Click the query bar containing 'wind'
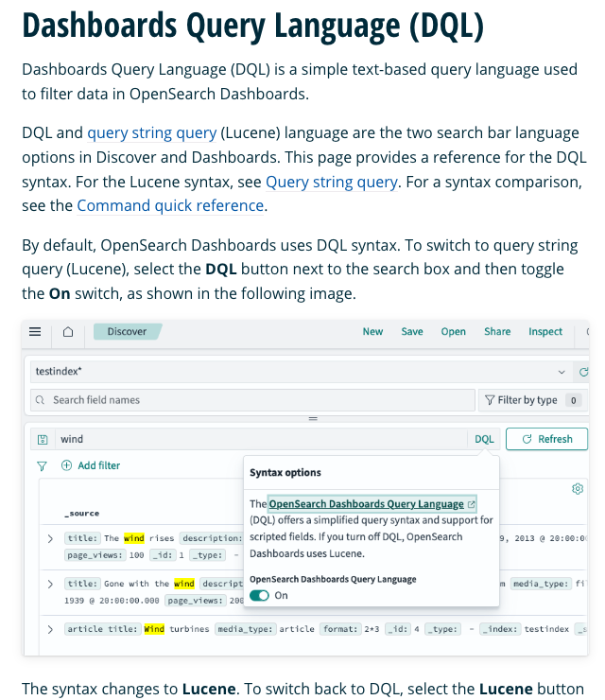The width and height of the screenshot is (605, 700). (261, 439)
